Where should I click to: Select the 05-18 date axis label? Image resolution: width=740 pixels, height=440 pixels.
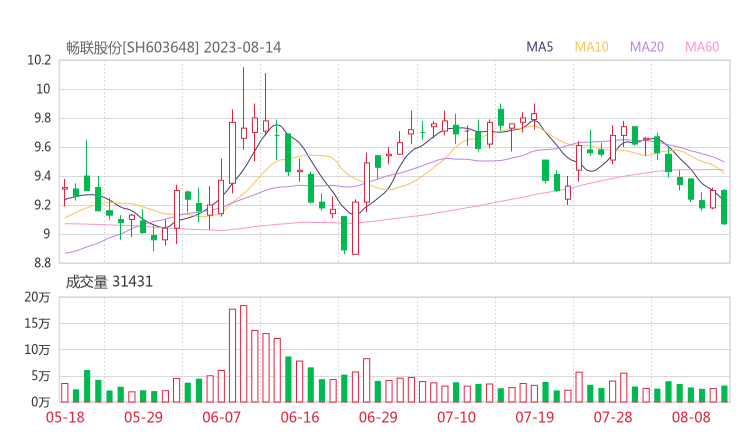65,417
